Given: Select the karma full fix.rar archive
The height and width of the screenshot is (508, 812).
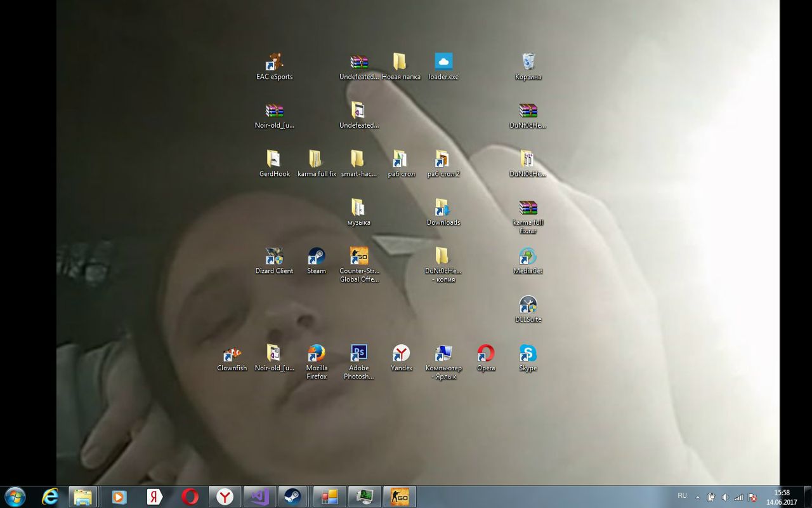Looking at the screenshot, I should [x=528, y=208].
